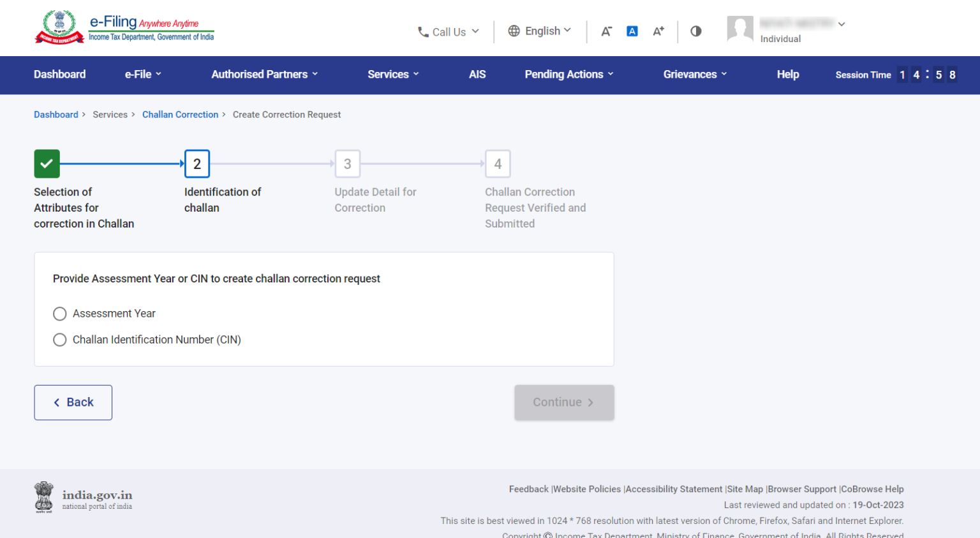Click the blue default text size icon
Viewport: 980px width, 538px height.
click(x=632, y=31)
